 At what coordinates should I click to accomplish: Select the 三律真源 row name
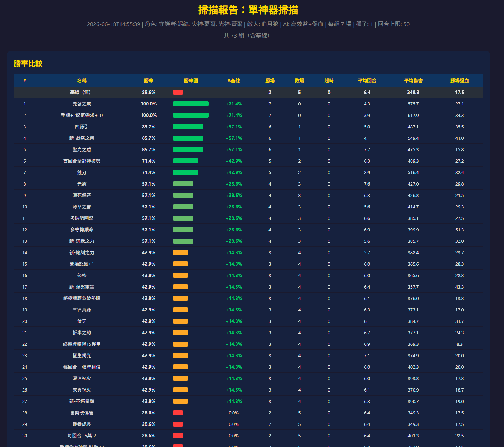82,310
